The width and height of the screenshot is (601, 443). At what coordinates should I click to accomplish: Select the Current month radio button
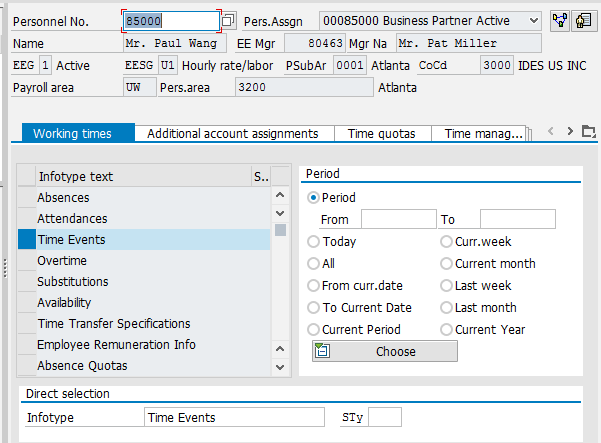(x=447, y=264)
